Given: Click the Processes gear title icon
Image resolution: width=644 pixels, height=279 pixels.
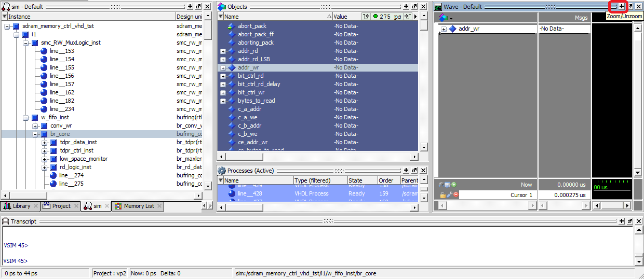Looking at the screenshot, I should [x=222, y=171].
